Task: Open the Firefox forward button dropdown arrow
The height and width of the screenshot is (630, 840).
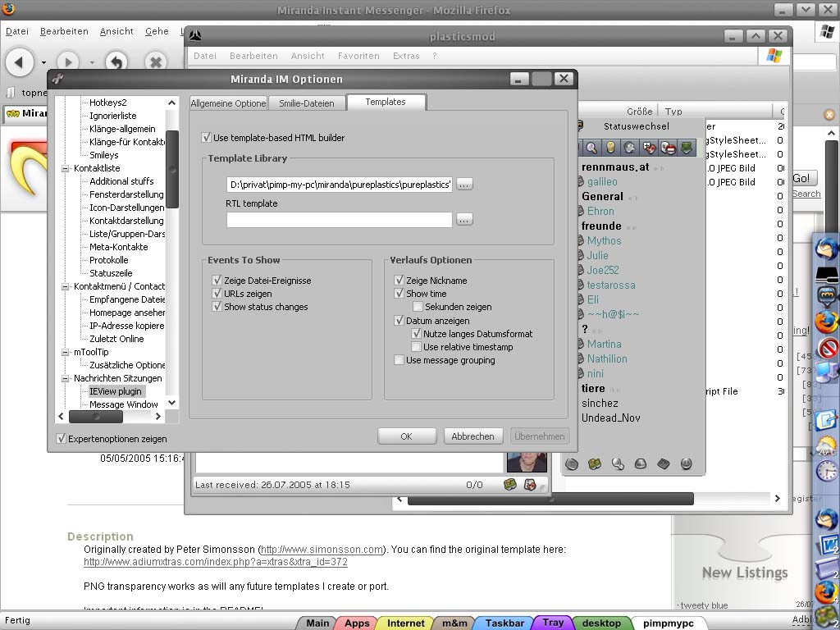Action: click(x=92, y=62)
